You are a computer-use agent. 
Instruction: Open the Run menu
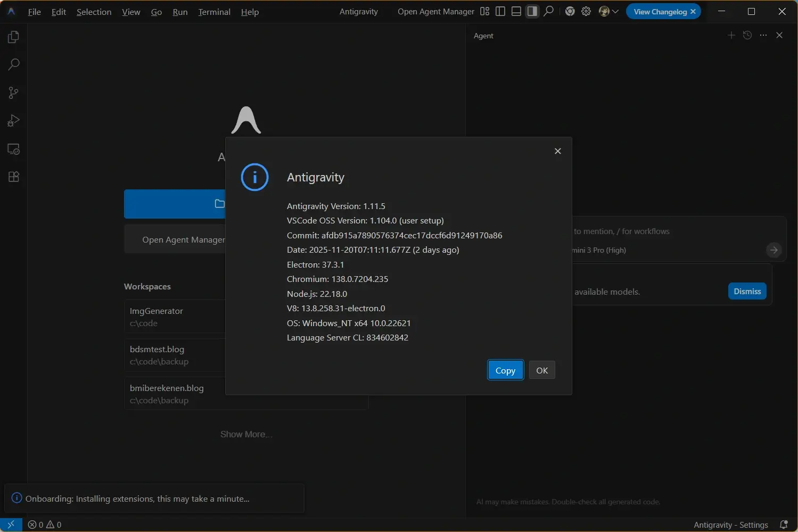coord(180,12)
